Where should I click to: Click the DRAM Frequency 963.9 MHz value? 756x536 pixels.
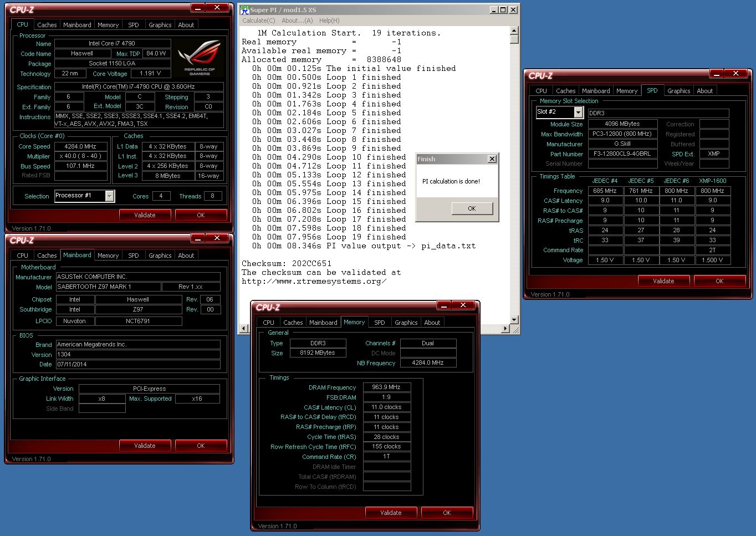tap(386, 387)
